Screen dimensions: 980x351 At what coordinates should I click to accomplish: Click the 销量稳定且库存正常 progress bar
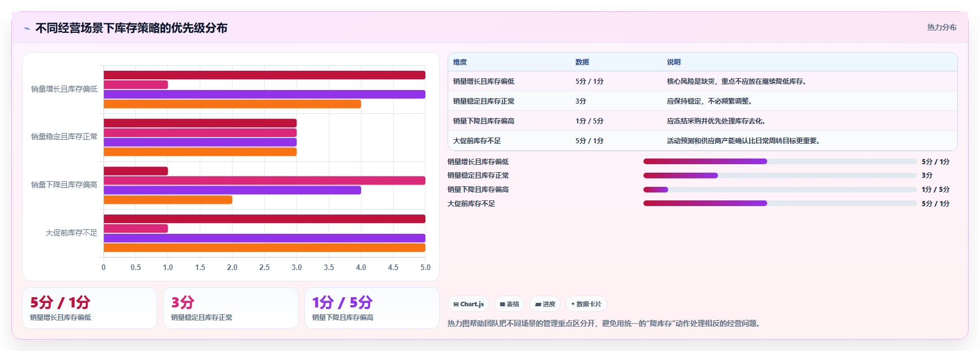[x=780, y=175]
